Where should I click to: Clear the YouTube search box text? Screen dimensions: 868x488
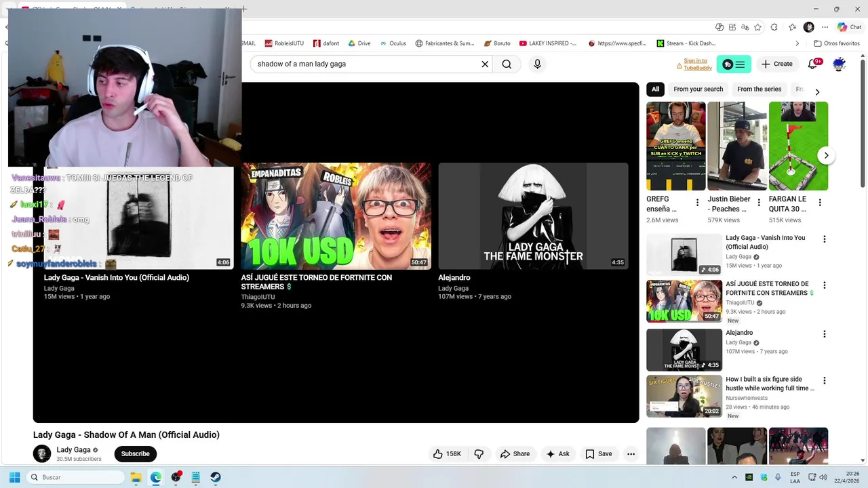(485, 64)
